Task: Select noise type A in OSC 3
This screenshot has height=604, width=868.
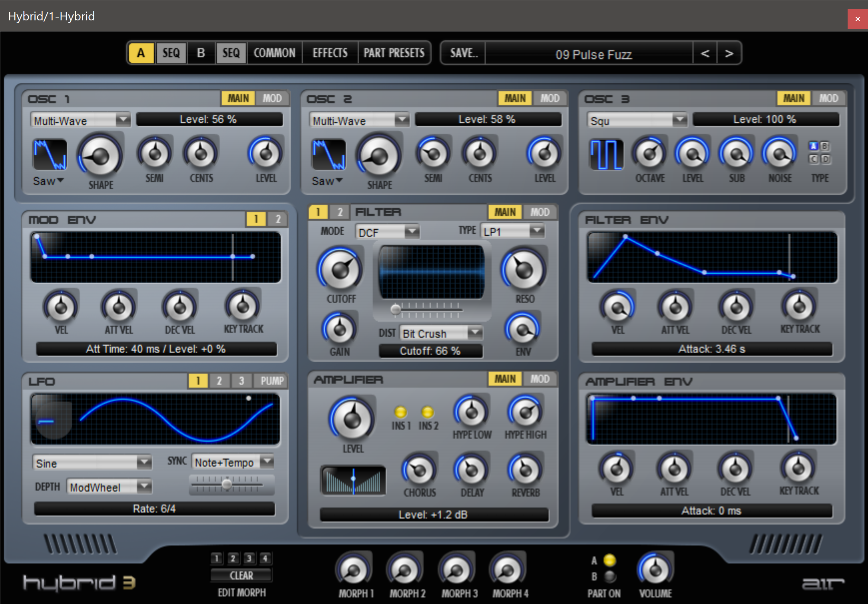Action: [x=813, y=146]
